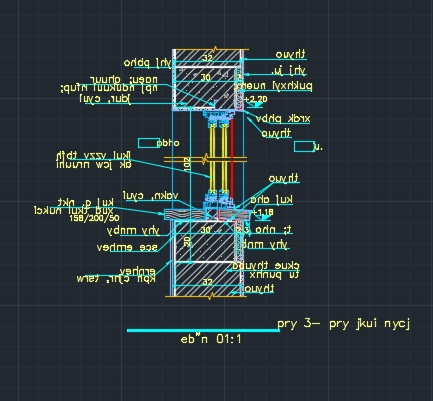Select the top "32" dimension text
433x401 pixels.
point(207,58)
